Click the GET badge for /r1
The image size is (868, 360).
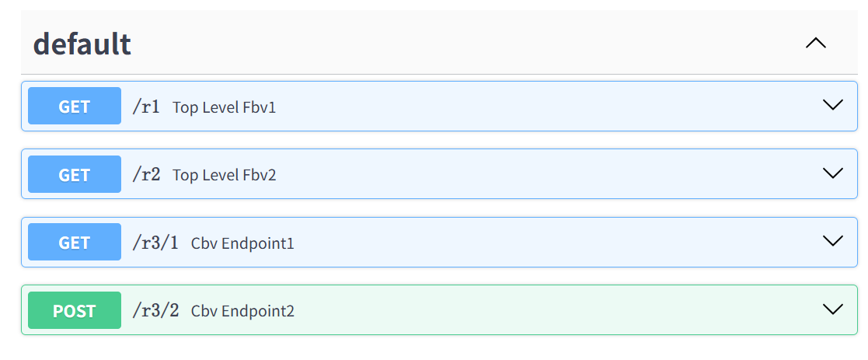[75, 107]
